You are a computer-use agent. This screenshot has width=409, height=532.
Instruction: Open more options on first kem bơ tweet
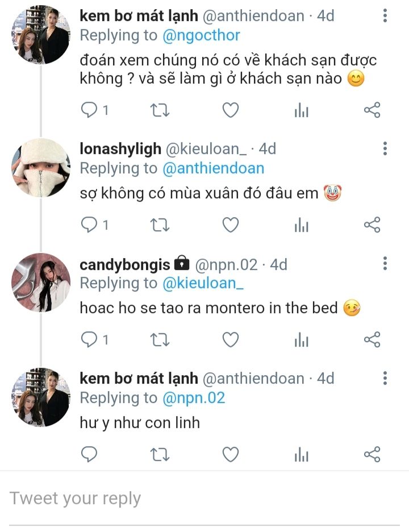(x=385, y=16)
